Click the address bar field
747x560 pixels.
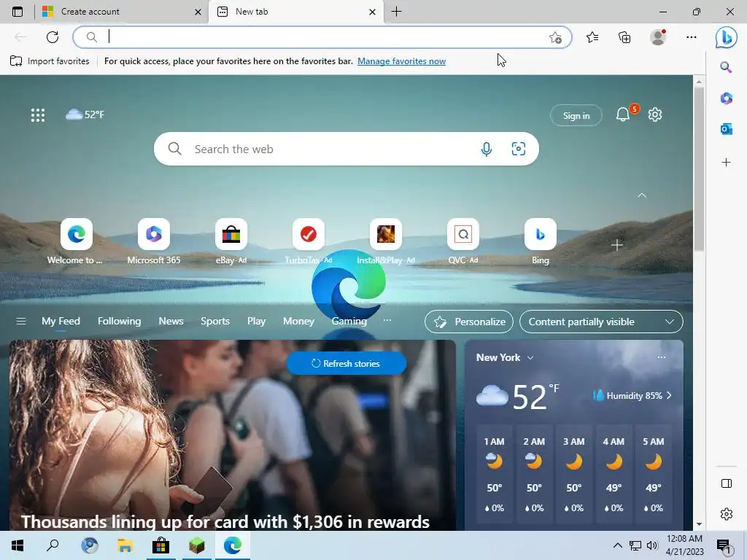pos(322,37)
